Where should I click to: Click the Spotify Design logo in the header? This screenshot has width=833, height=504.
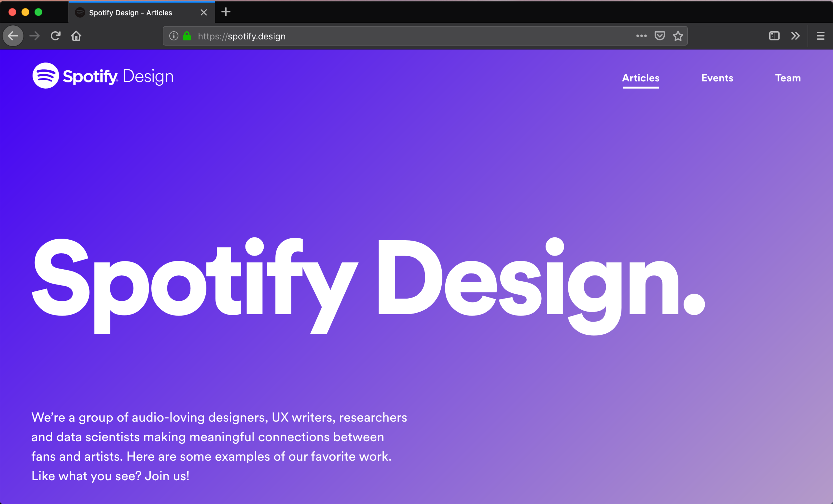pos(103,76)
